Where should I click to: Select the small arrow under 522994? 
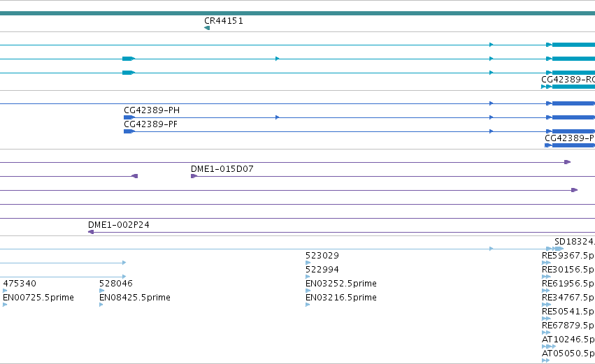tap(308, 277)
